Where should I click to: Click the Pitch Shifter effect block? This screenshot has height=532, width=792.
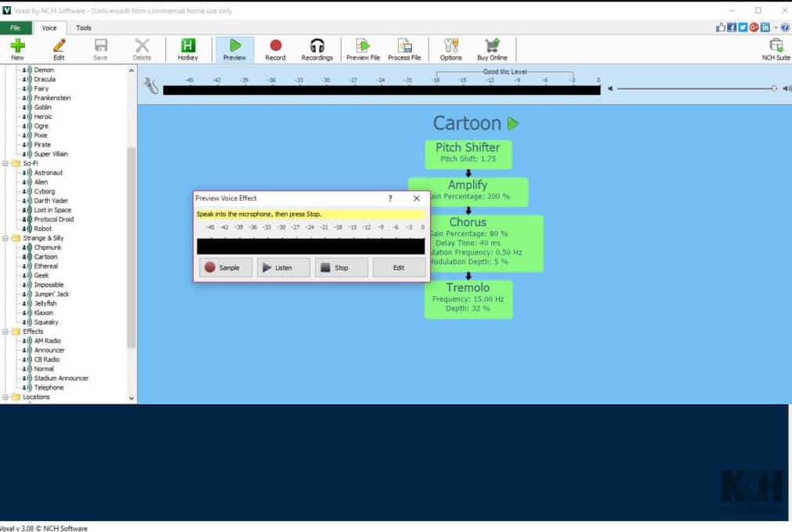[x=468, y=154]
